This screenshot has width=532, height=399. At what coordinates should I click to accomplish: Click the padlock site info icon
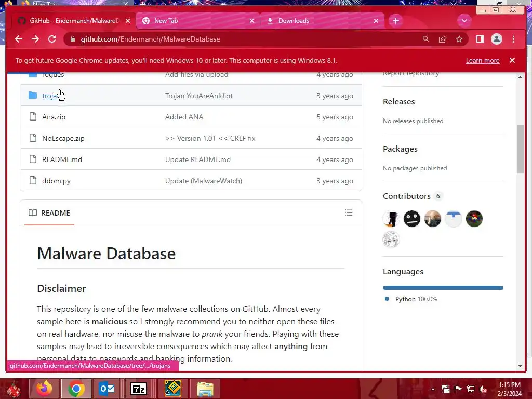(x=73, y=39)
